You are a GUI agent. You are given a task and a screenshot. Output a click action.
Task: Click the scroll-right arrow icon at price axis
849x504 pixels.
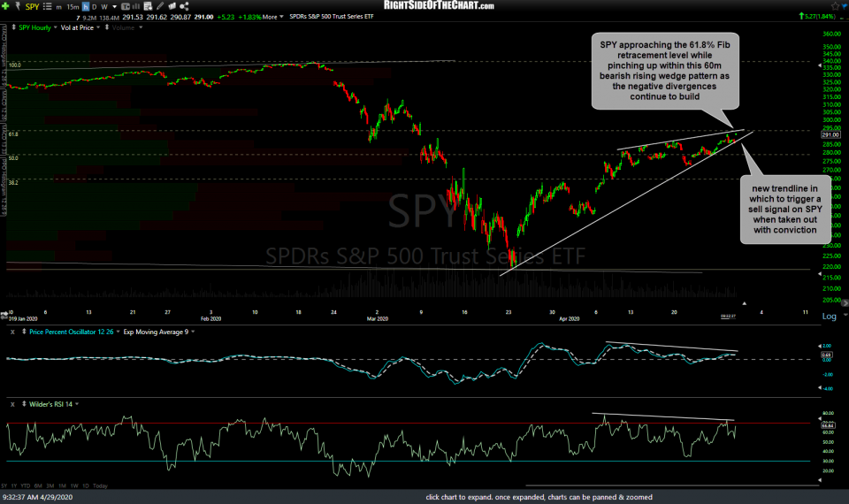(x=844, y=303)
